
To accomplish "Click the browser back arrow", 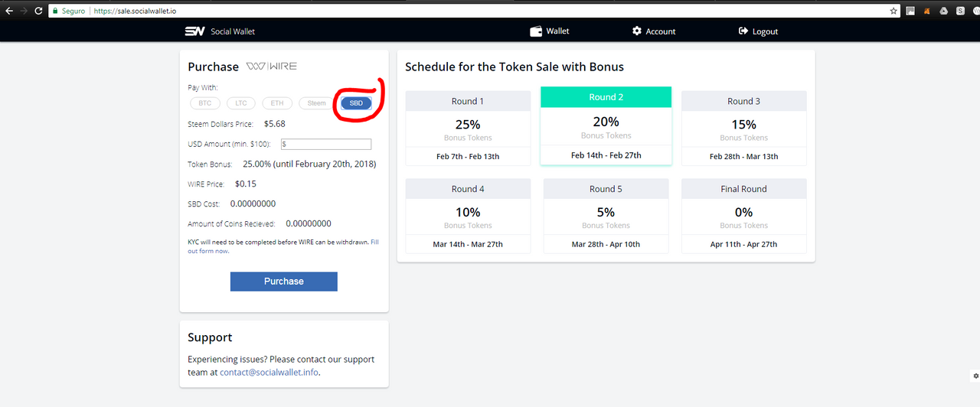I will [8, 11].
